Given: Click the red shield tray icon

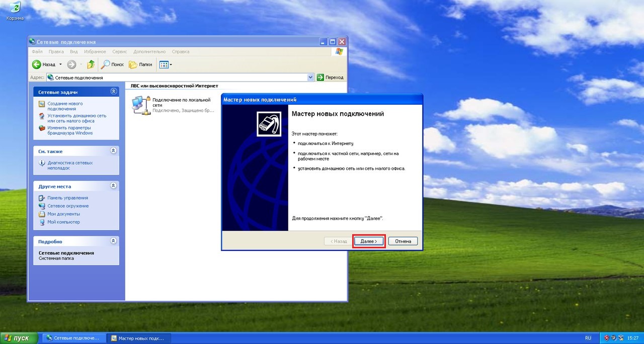Looking at the screenshot, I should [x=606, y=338].
